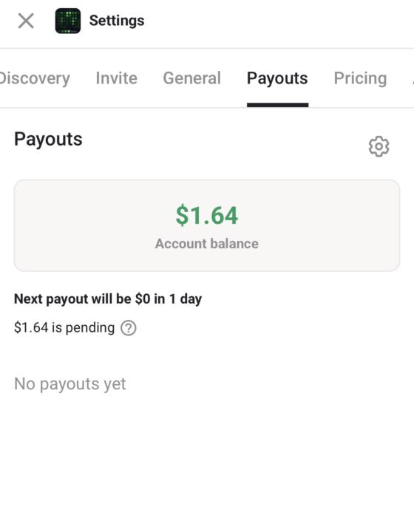This screenshot has width=414, height=532.
Task: Select the Payouts tab
Action: point(277,79)
